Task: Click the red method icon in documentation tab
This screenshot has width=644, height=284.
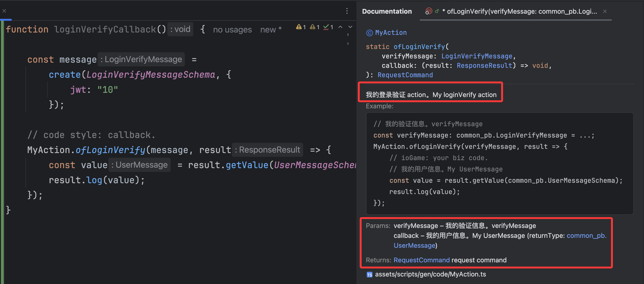Action: tap(429, 11)
